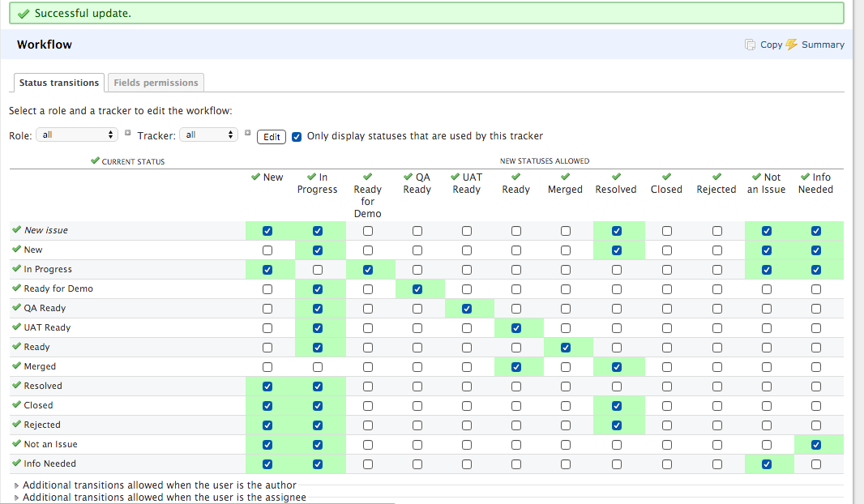Uncheck Ready for Demo to QA Ready transition
This screenshot has height=504, width=864.
click(x=417, y=289)
